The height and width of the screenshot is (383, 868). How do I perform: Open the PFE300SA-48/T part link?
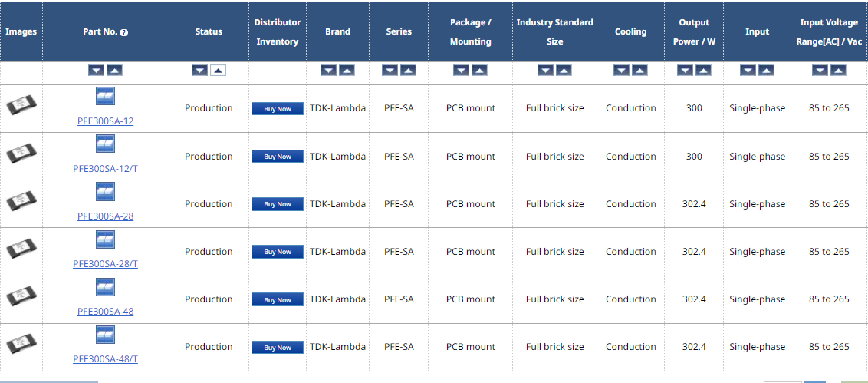pyautogui.click(x=105, y=359)
